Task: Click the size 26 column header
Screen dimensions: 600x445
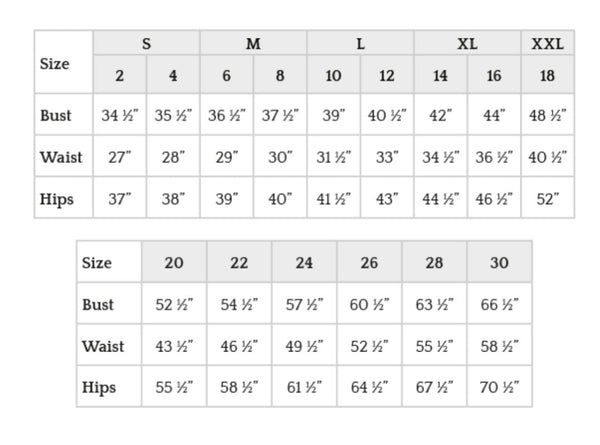Action: pos(369,263)
